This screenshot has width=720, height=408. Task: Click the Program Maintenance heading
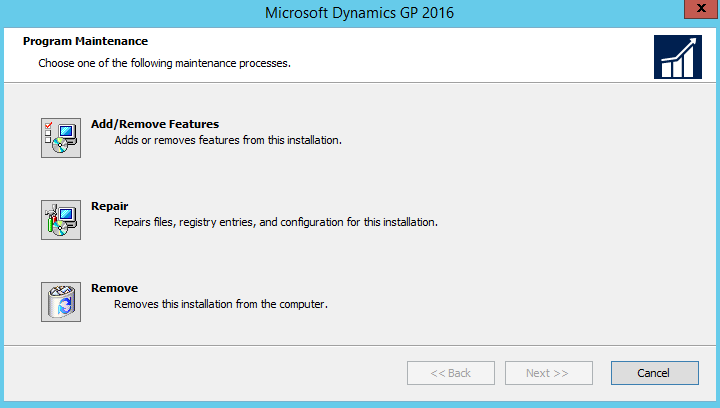coord(85,41)
